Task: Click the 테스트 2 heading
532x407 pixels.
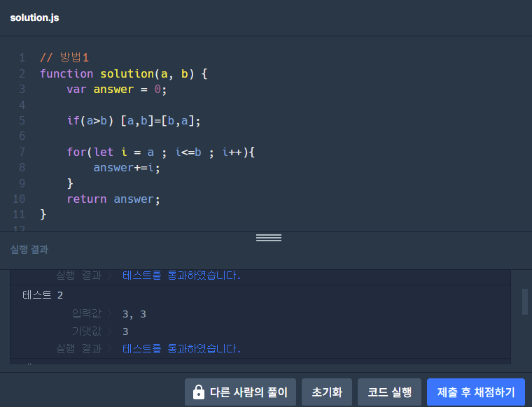Action: (43, 295)
